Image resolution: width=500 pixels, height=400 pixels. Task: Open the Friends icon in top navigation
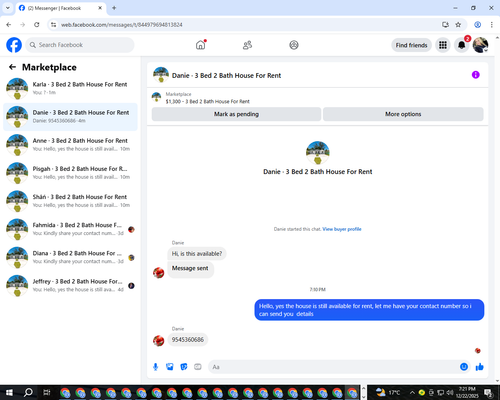247,45
